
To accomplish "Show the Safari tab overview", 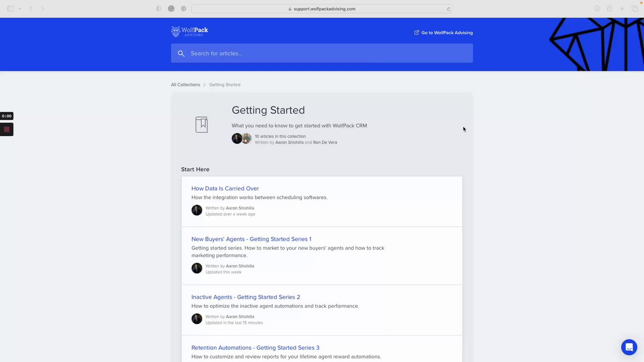I will coord(634,9).
